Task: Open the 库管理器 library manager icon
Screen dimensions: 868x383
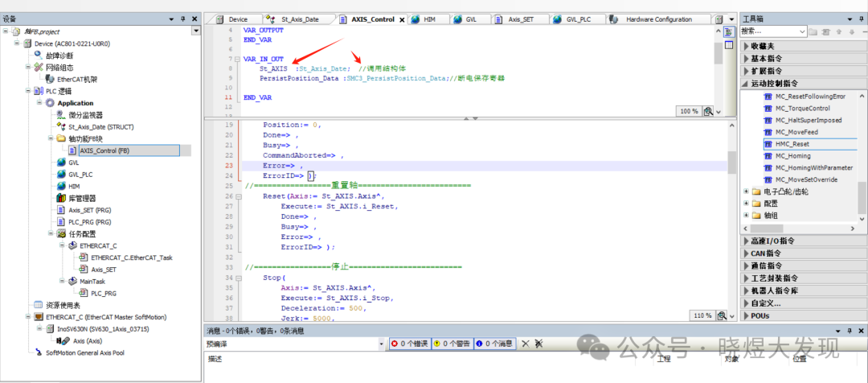Action: [x=61, y=198]
